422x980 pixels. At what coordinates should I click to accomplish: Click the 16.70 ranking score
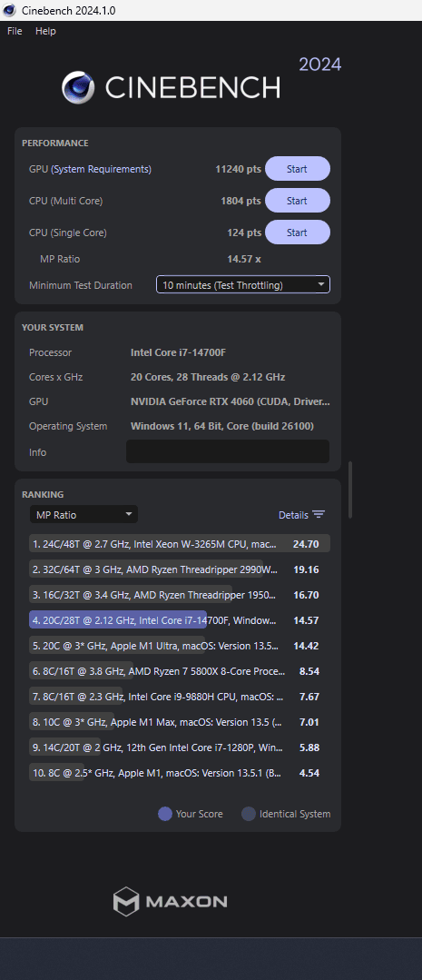pyautogui.click(x=306, y=594)
